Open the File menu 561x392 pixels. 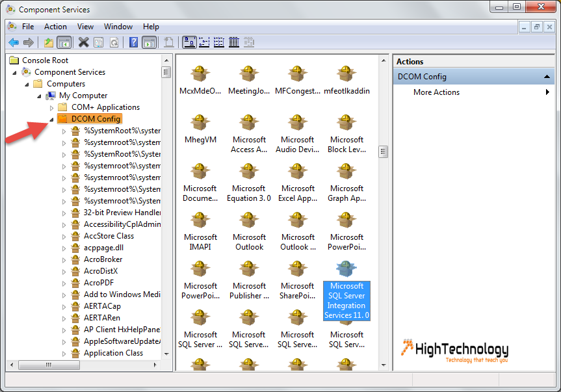(x=28, y=27)
